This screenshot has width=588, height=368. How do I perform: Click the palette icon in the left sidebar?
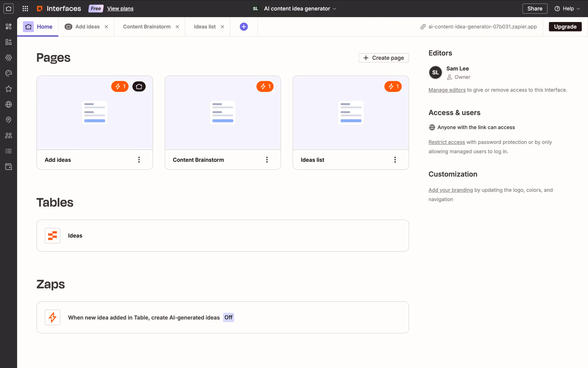pyautogui.click(x=9, y=73)
